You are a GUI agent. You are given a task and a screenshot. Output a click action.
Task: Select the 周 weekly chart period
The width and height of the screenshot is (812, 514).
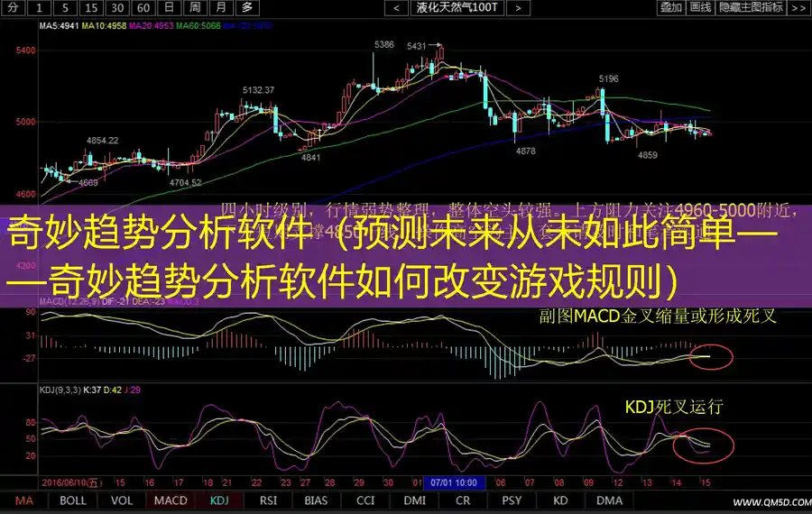click(x=195, y=7)
